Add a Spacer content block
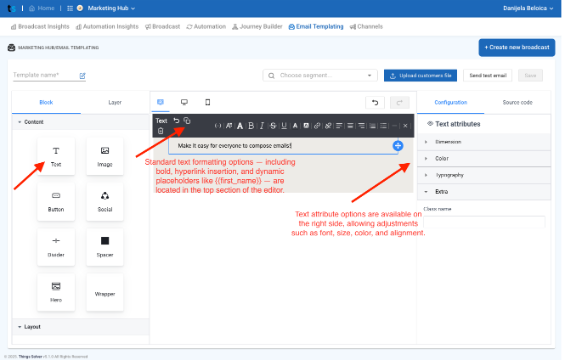The height and width of the screenshot is (360, 563). pos(105,247)
